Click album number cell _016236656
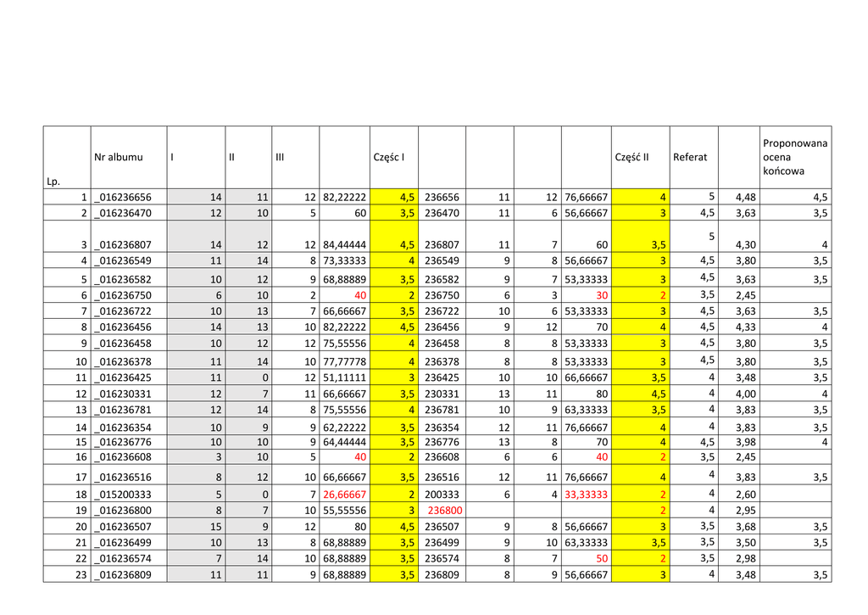This screenshot has height=615, width=868. tap(124, 197)
